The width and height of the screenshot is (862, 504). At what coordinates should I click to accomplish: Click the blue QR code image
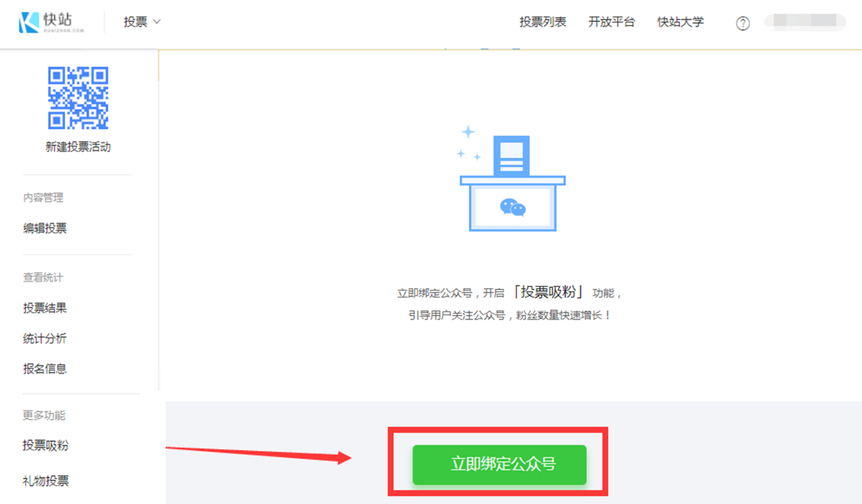pos(78,98)
